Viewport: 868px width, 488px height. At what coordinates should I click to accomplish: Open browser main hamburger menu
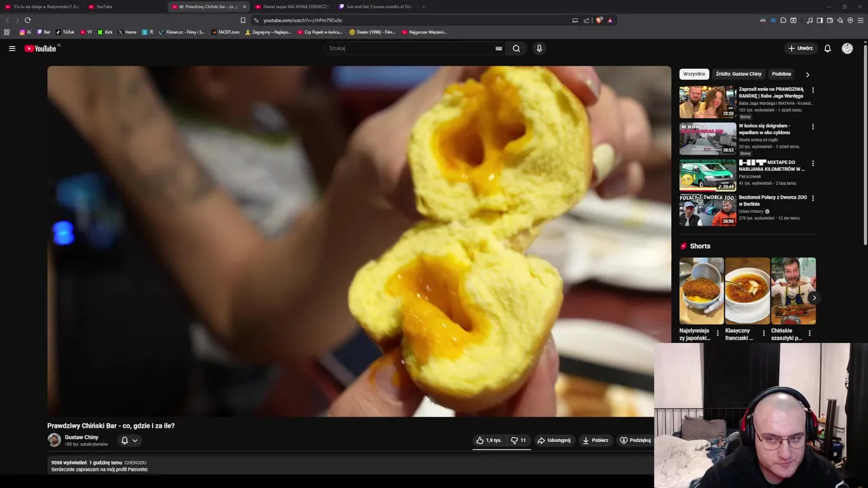pyautogui.click(x=861, y=20)
